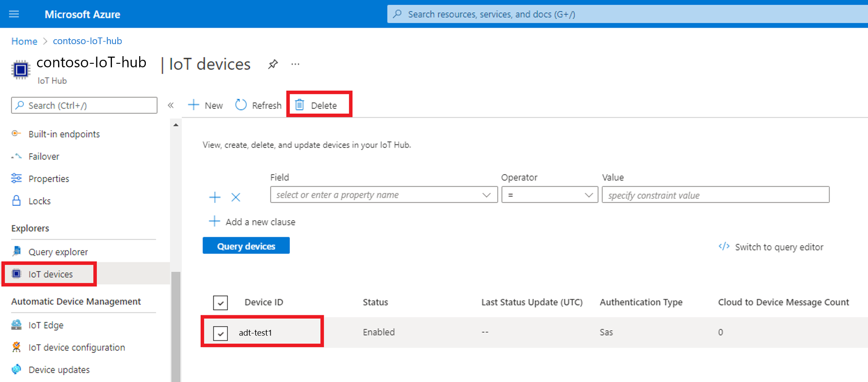Run Query devices
Screen dimensions: 868x382
246,246
